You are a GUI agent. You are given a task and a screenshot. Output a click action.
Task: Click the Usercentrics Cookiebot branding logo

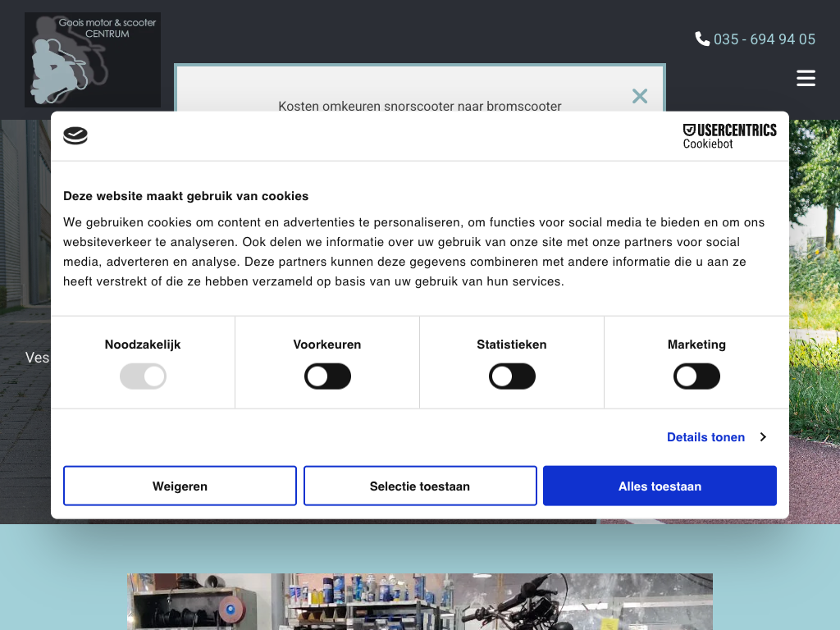(x=729, y=136)
